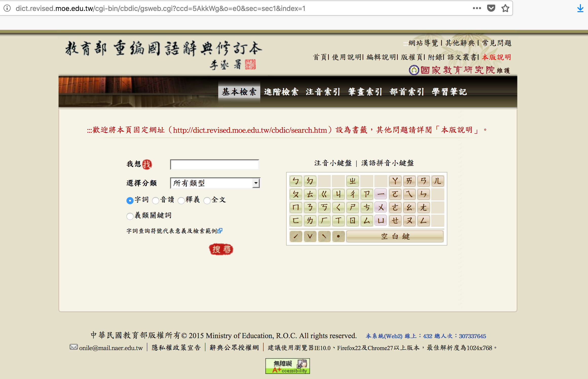Open the browser downloads arrow

click(580, 8)
